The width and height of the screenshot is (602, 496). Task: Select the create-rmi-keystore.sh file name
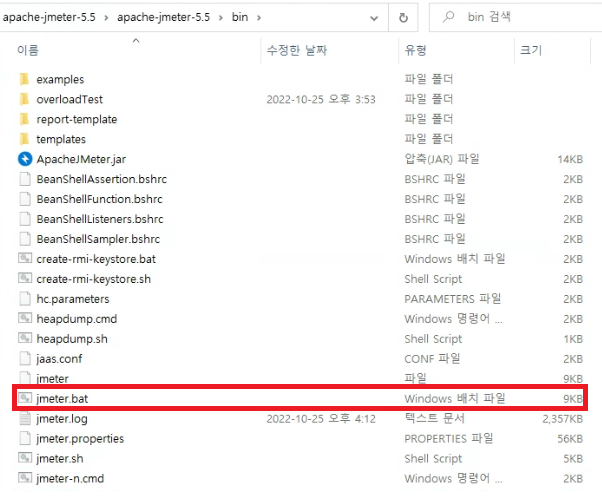[x=94, y=279]
